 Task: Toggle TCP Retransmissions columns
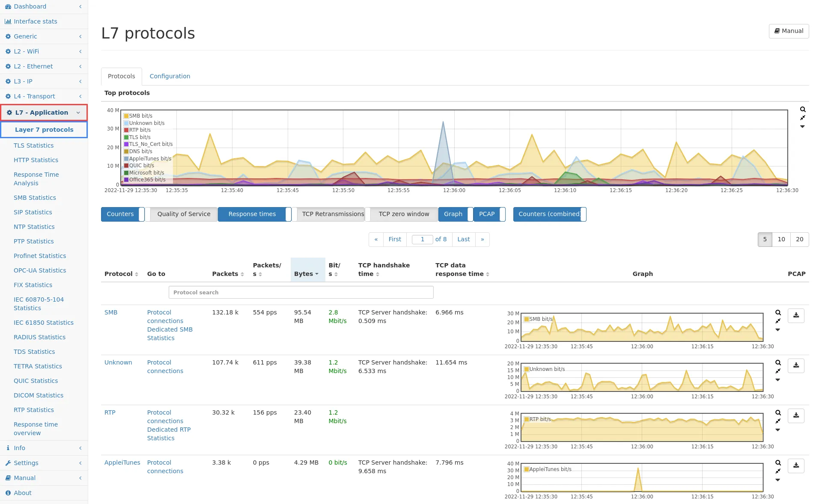coord(332,214)
